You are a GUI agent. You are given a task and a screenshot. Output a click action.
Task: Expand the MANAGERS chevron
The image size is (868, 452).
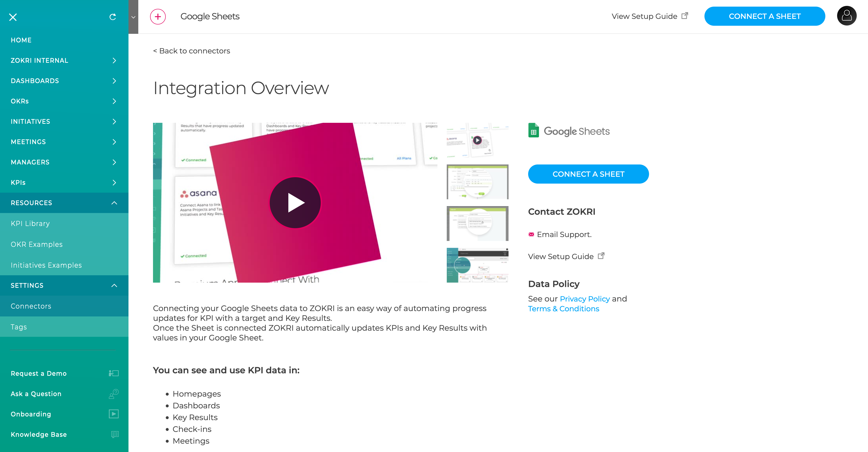tap(114, 162)
